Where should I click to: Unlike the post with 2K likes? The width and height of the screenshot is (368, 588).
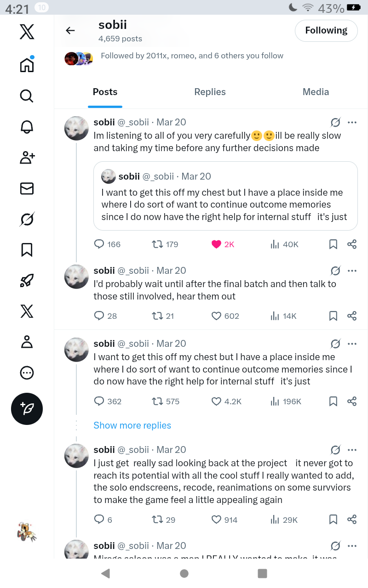point(216,244)
